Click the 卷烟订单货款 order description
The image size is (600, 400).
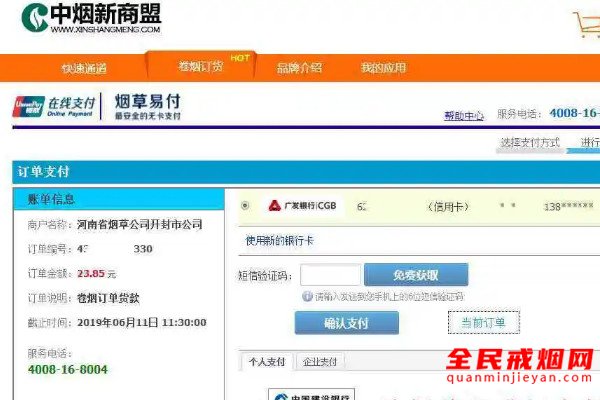click(x=108, y=298)
